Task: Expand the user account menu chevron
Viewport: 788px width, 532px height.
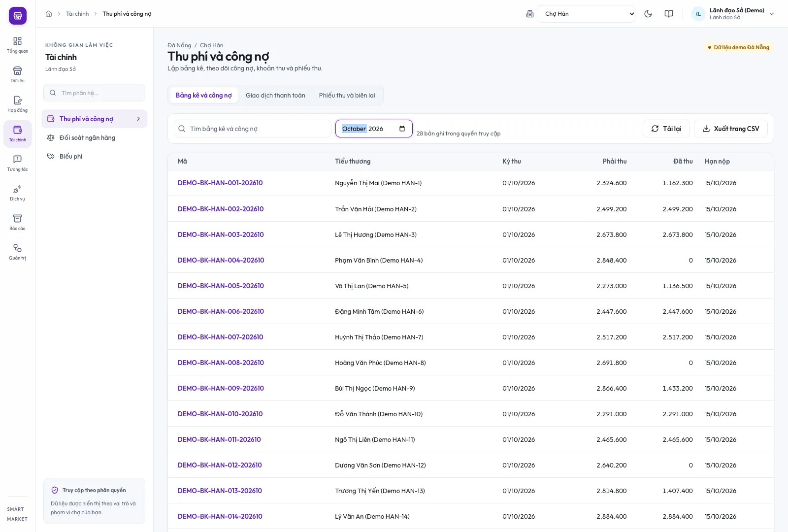Action: pos(772,14)
